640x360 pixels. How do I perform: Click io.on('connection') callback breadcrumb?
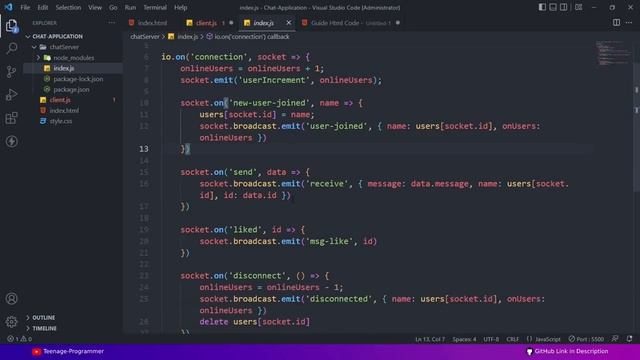click(x=251, y=36)
